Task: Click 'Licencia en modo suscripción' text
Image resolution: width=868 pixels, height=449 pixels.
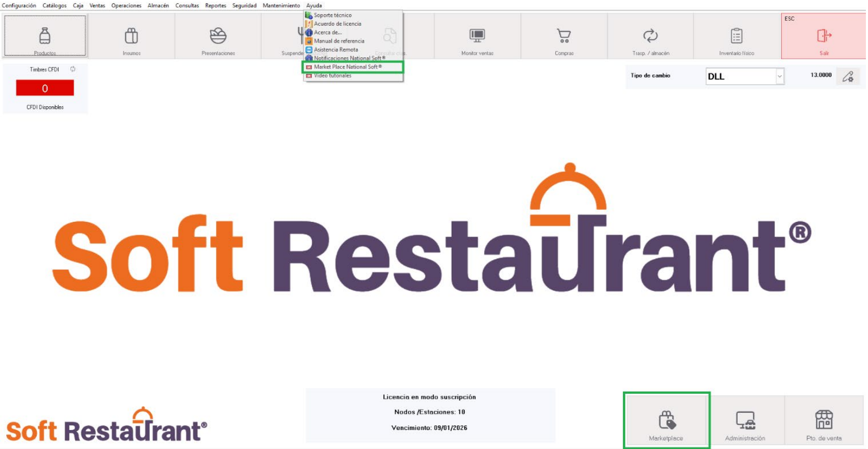Action: tap(429, 397)
